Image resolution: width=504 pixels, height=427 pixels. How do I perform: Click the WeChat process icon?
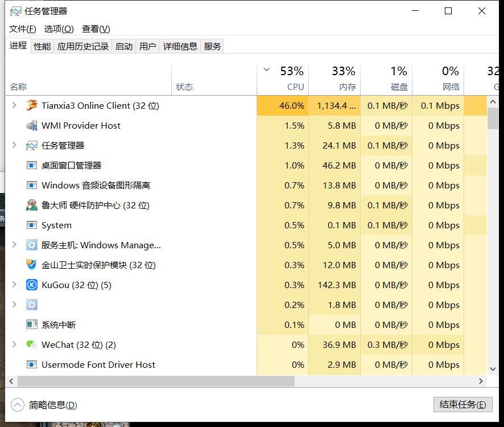point(31,344)
